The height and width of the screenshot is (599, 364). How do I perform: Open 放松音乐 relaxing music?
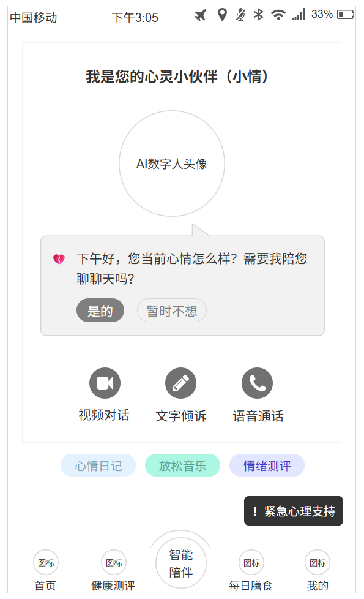[182, 465]
